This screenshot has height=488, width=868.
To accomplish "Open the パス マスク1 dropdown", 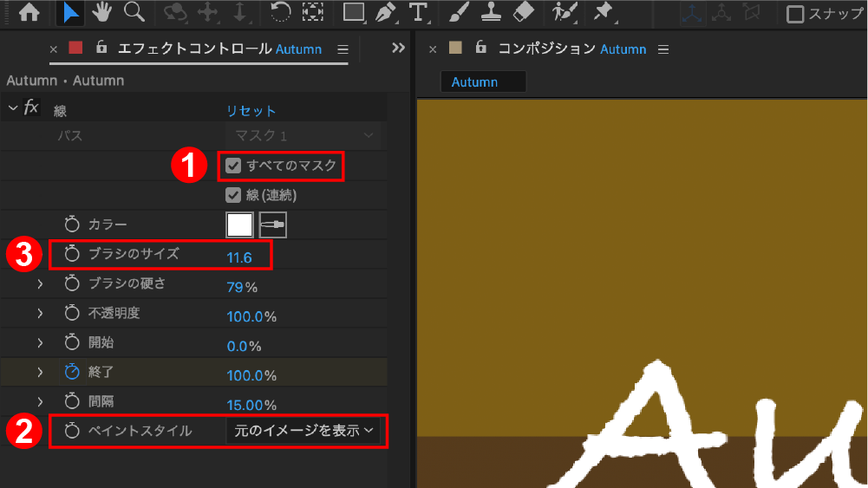I will 303,135.
